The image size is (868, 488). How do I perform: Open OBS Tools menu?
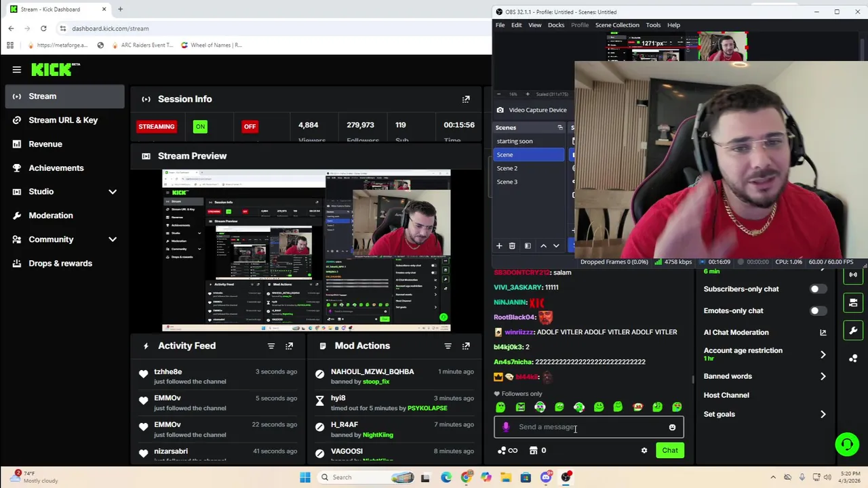653,25
